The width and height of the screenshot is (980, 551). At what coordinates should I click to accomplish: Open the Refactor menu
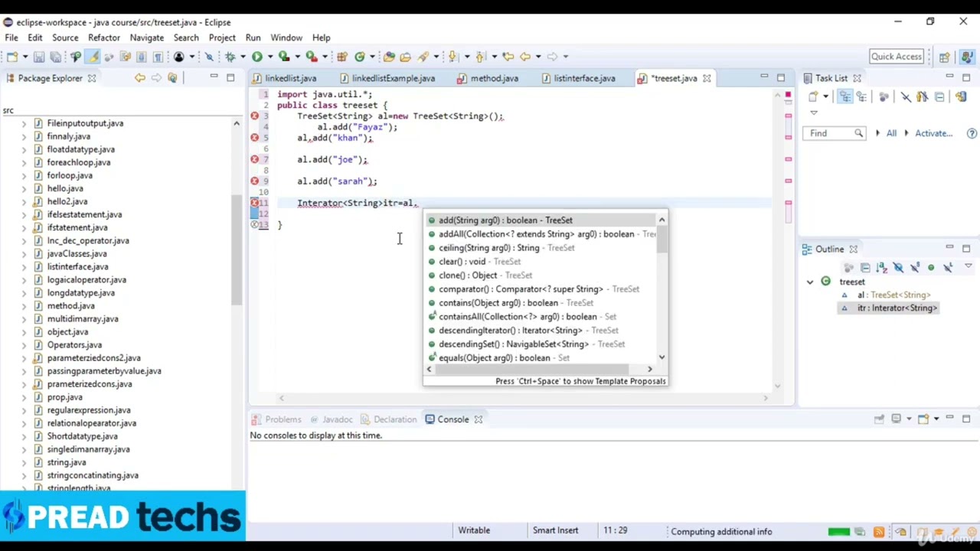pyautogui.click(x=104, y=37)
